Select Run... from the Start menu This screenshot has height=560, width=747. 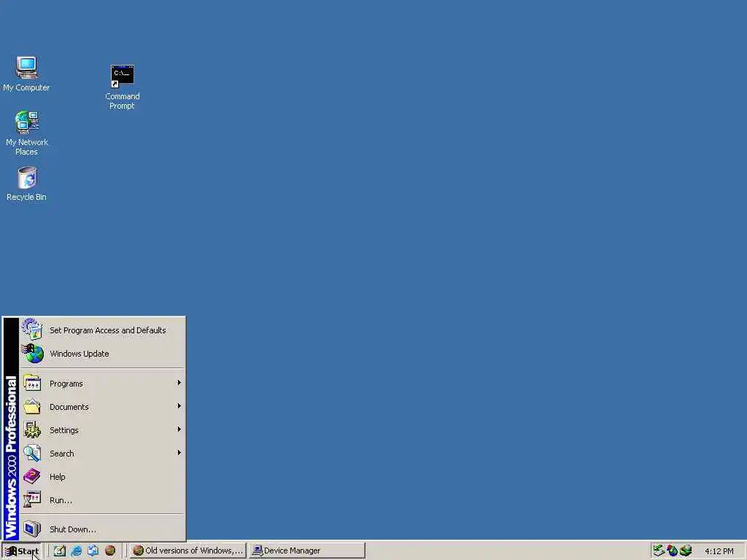pyautogui.click(x=102, y=500)
